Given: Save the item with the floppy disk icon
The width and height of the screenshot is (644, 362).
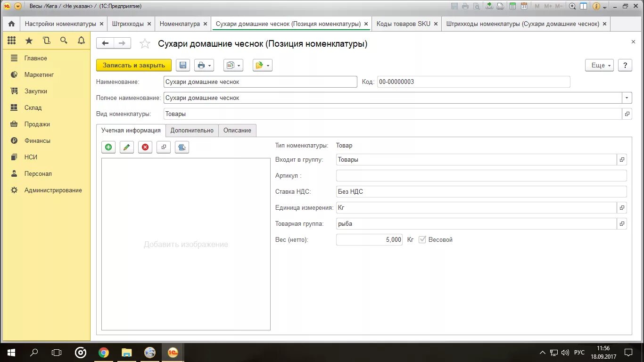Looking at the screenshot, I should (x=183, y=65).
